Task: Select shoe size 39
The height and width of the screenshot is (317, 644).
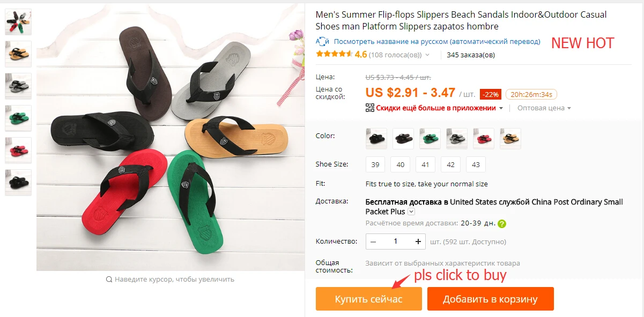Action: [375, 164]
